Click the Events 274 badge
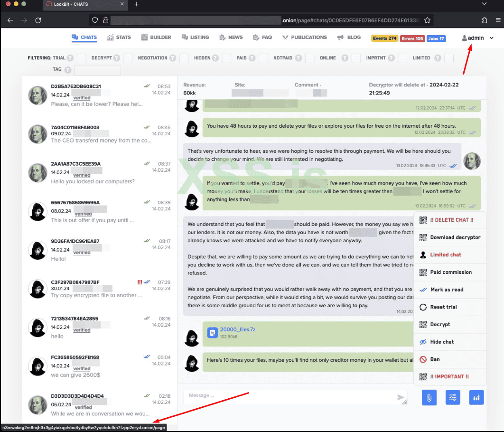Screen dimensions: 504x432 [384, 38]
